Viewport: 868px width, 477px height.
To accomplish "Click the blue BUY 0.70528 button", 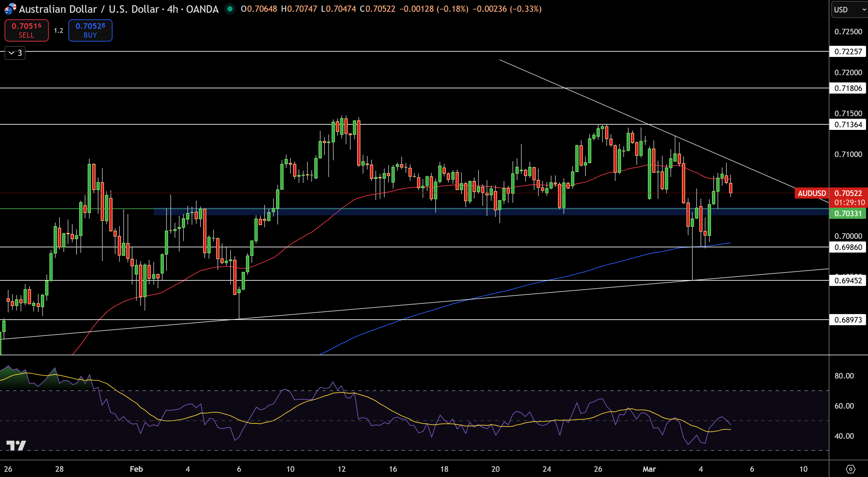I will click(90, 30).
